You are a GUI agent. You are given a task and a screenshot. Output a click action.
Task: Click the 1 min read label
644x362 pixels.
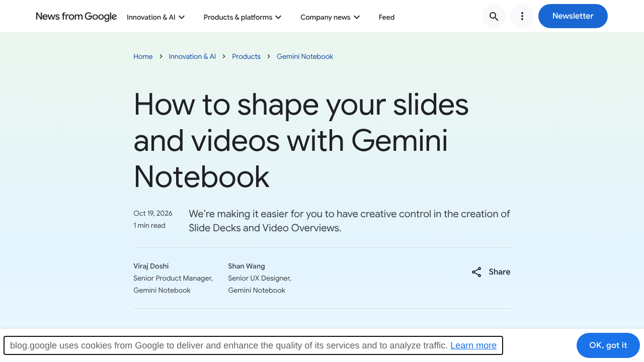149,225
